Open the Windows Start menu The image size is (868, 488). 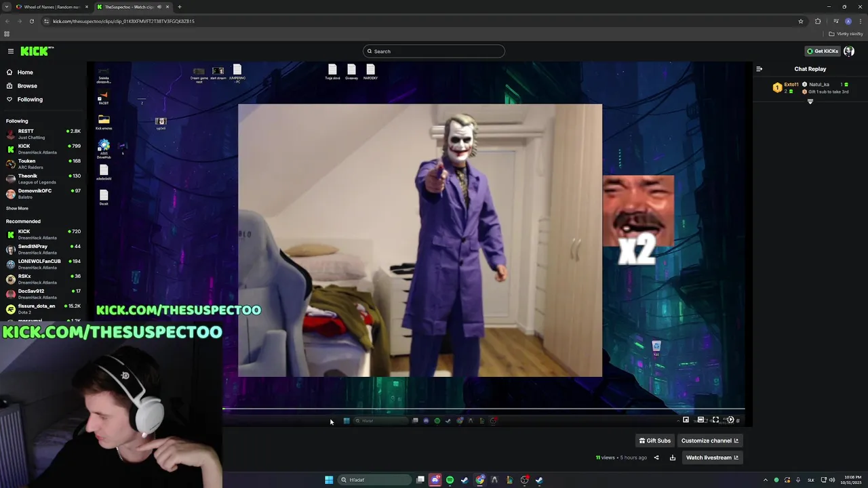click(x=329, y=480)
